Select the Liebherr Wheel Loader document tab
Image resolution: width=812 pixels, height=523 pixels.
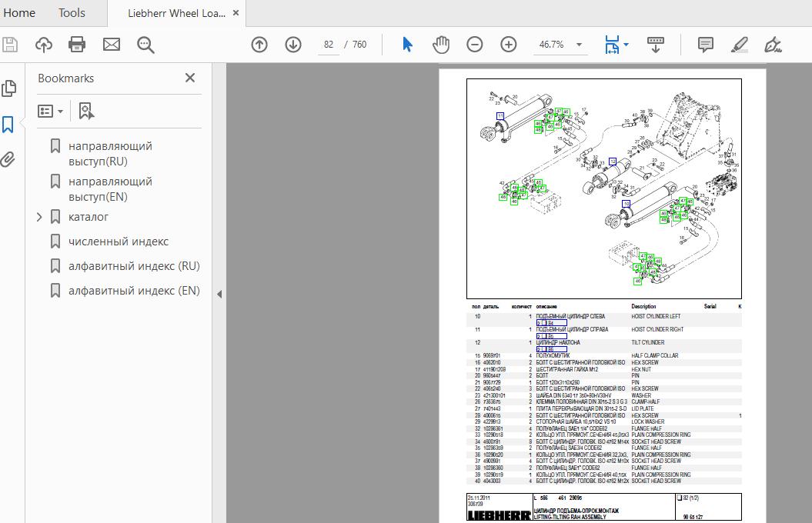coord(176,13)
